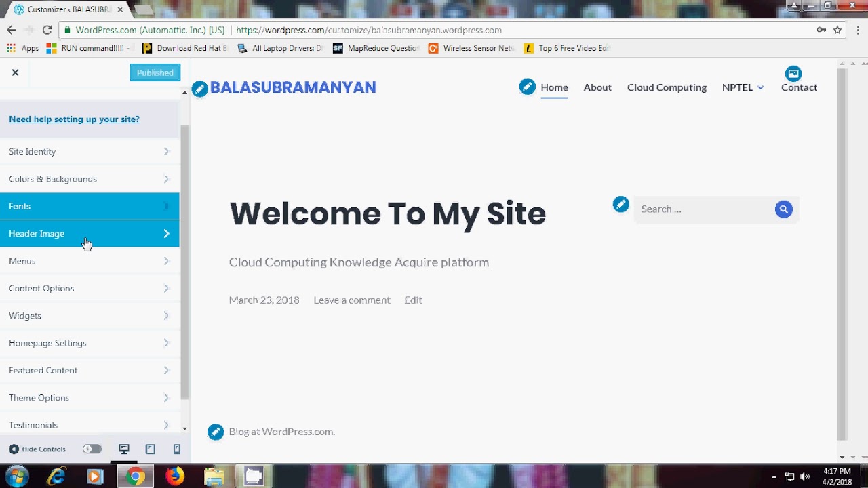This screenshot has height=488, width=868.
Task: Open the media player taskbar icon
Action: coord(95,476)
